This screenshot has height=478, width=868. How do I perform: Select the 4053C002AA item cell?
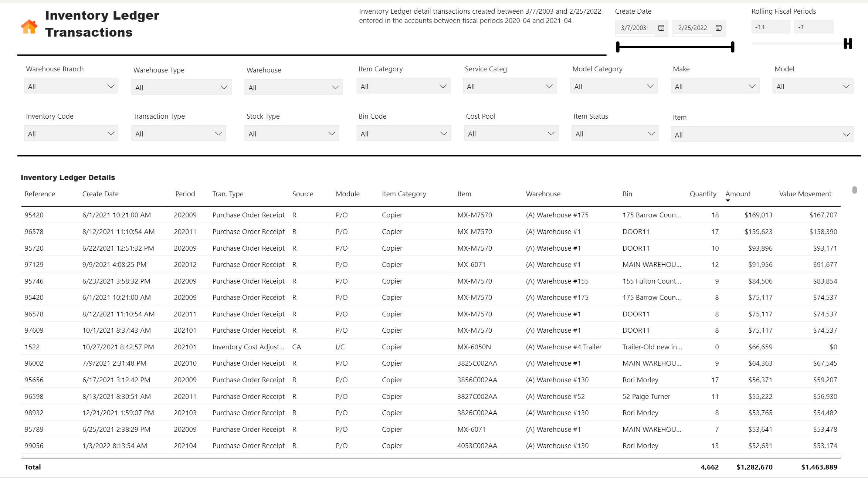click(x=477, y=445)
